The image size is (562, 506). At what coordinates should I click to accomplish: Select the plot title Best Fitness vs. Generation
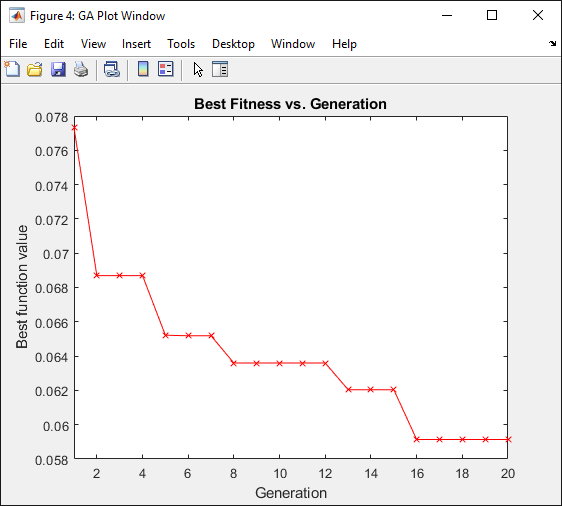click(290, 104)
